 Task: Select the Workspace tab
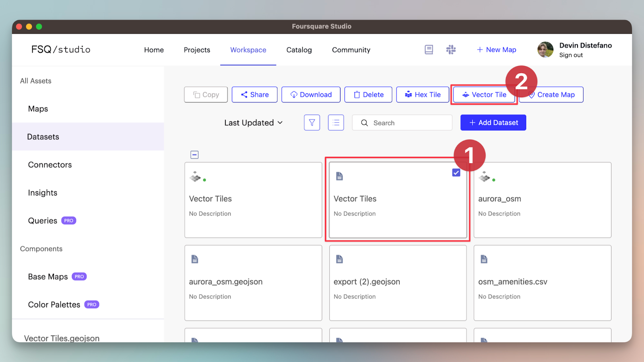[248, 50]
